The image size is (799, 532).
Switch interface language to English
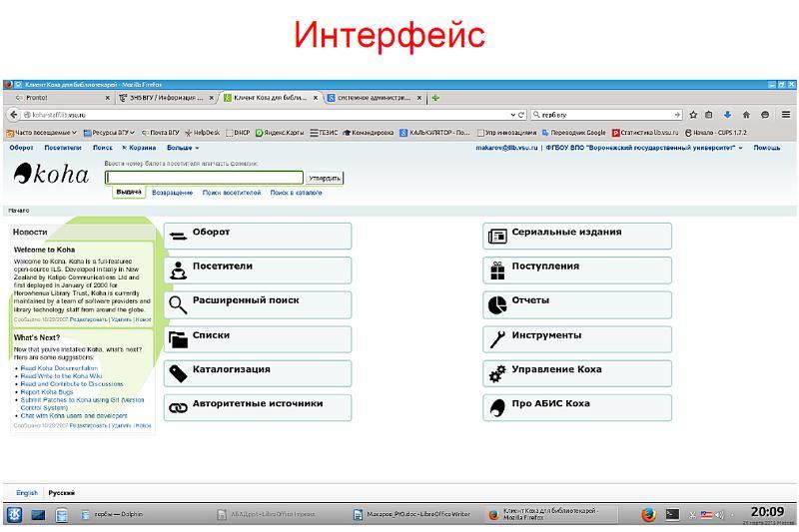27,493
